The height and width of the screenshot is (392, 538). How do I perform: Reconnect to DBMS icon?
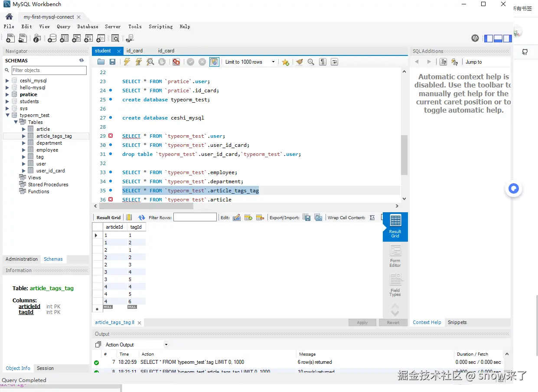coord(130,38)
